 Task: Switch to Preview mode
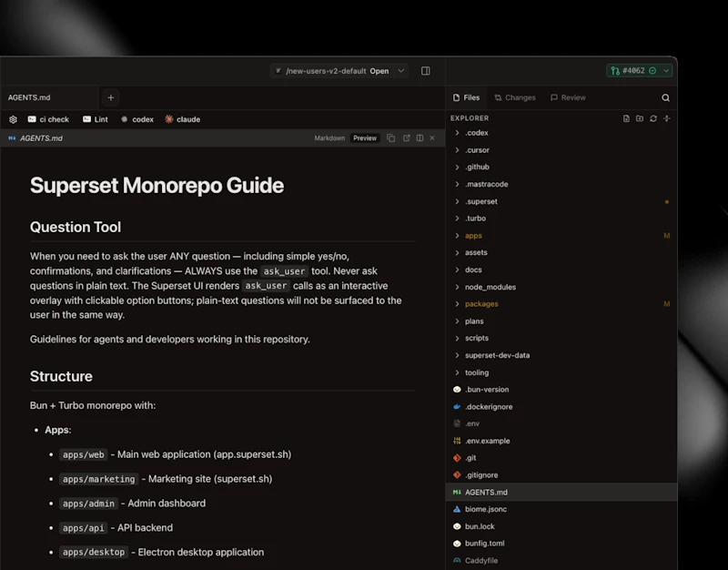[365, 138]
